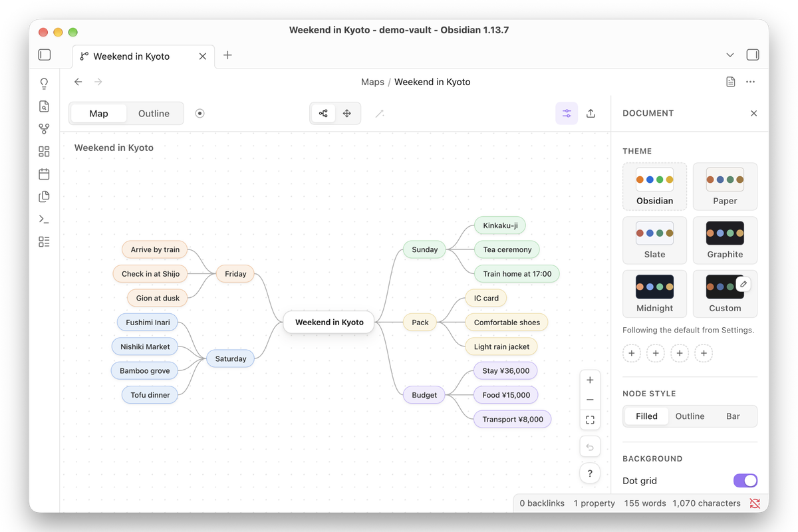This screenshot has width=798, height=532.
Task: Close the Weekend in Kyoto tab
Action: (x=203, y=57)
